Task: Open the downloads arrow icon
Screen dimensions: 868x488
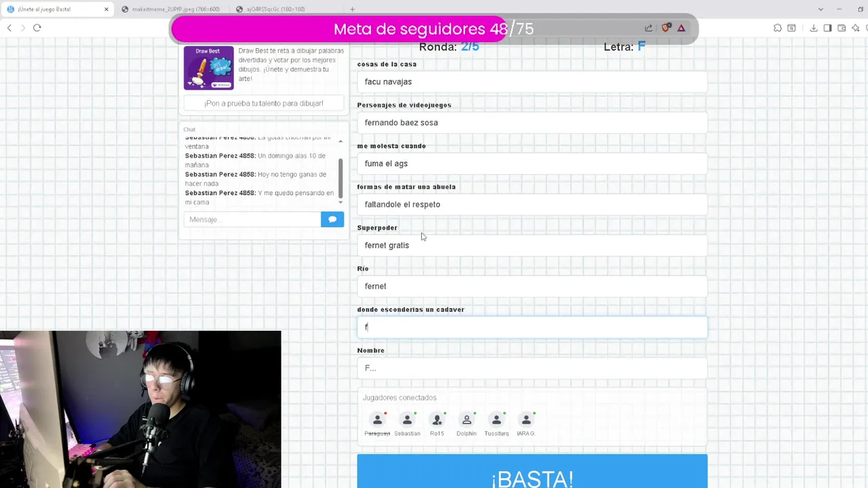Action: pyautogui.click(x=813, y=28)
